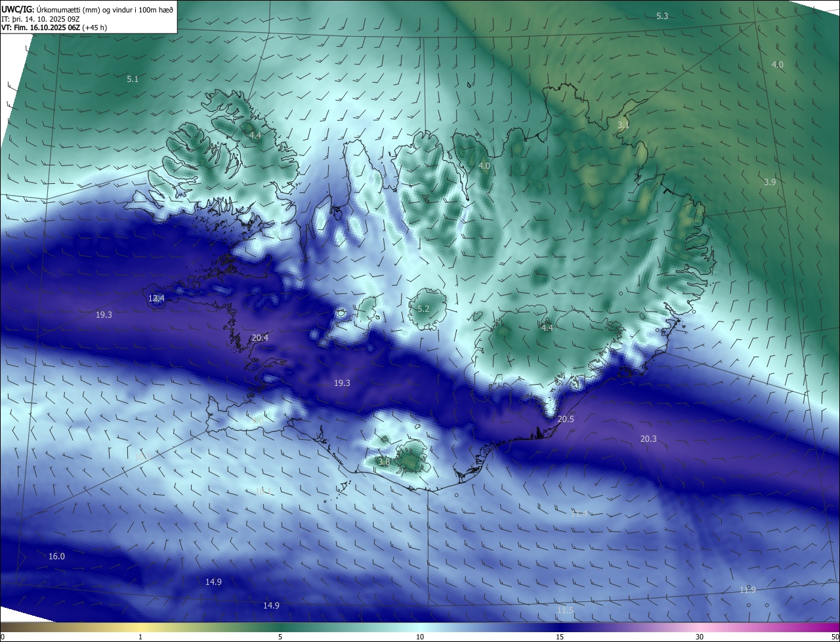
Task: Click the 3.8 value label
Action: point(384,462)
